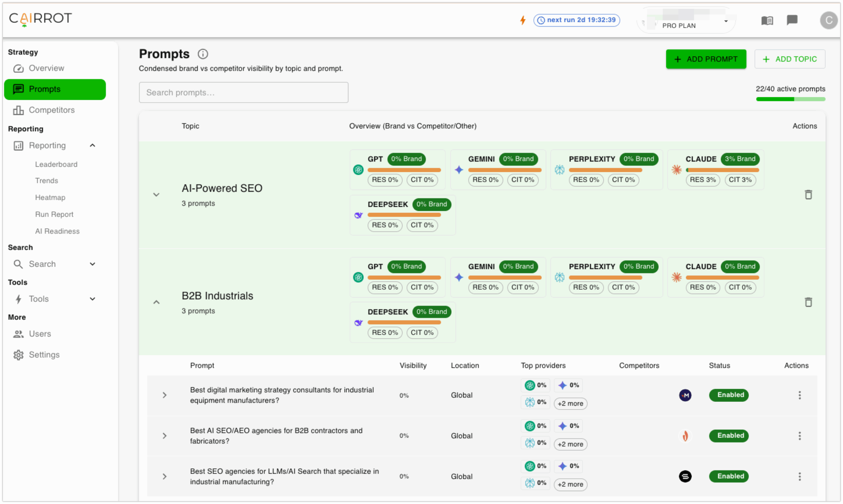Screen dimensions: 843x504
Task: Click the CAIRROT logo
Action: pyautogui.click(x=41, y=18)
